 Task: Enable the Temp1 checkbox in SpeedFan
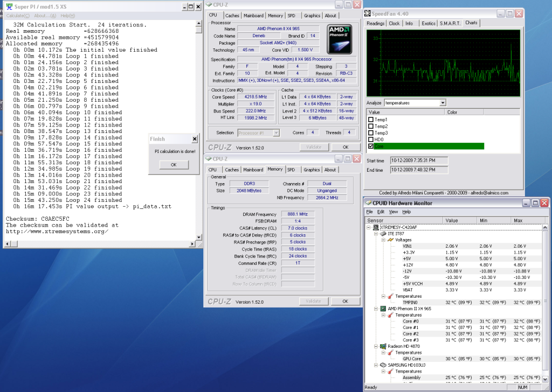point(370,120)
